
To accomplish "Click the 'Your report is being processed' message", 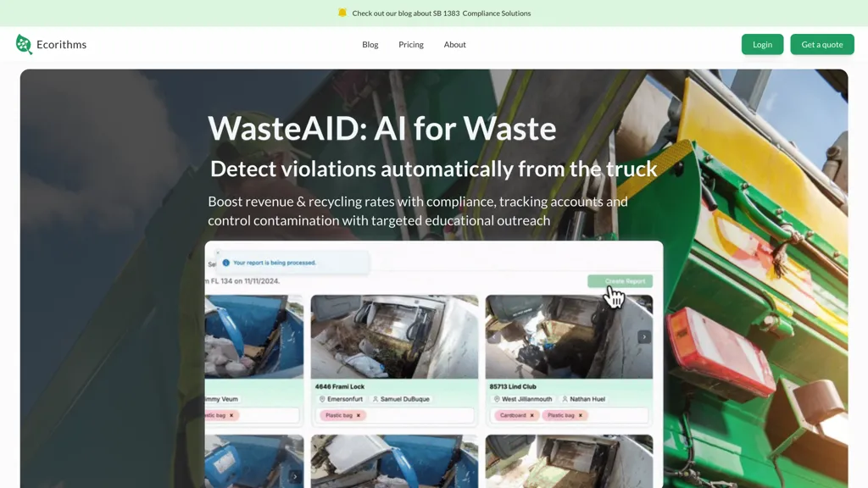I will point(275,263).
